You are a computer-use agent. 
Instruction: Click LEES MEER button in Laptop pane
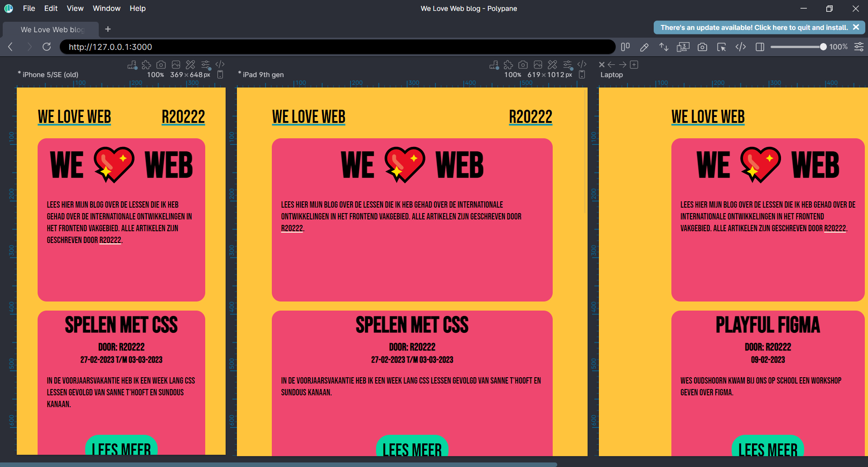pos(768,446)
